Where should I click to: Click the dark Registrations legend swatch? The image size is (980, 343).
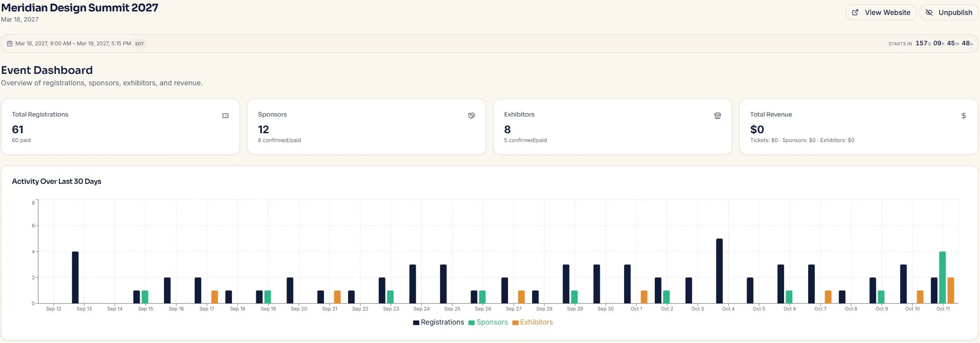[416, 323]
